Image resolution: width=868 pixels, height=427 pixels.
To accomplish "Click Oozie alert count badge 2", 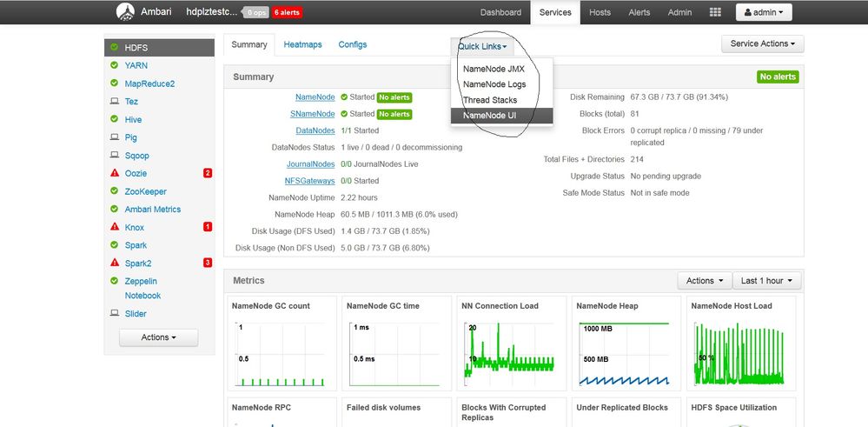I will click(208, 173).
